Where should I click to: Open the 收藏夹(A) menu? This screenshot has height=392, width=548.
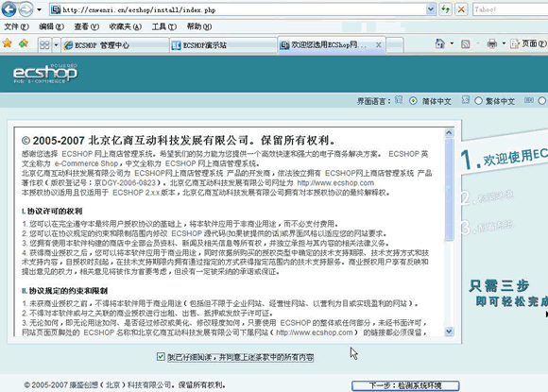(125, 26)
